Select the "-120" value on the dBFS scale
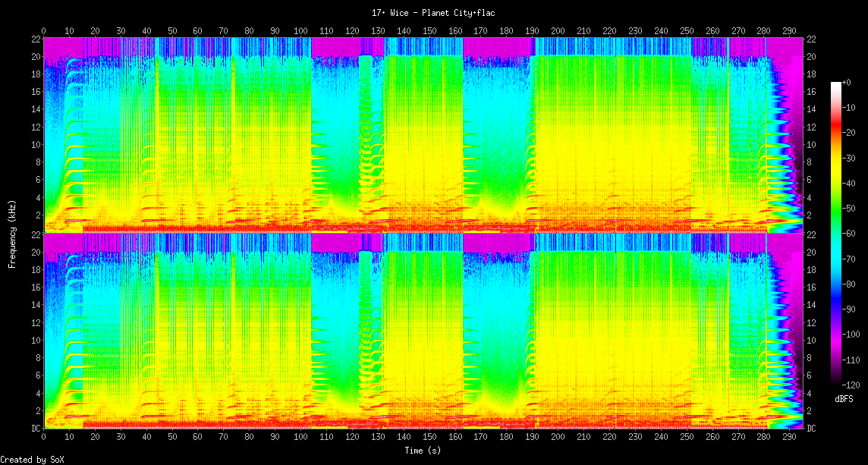Viewport: 868px width, 465px height. (x=850, y=385)
